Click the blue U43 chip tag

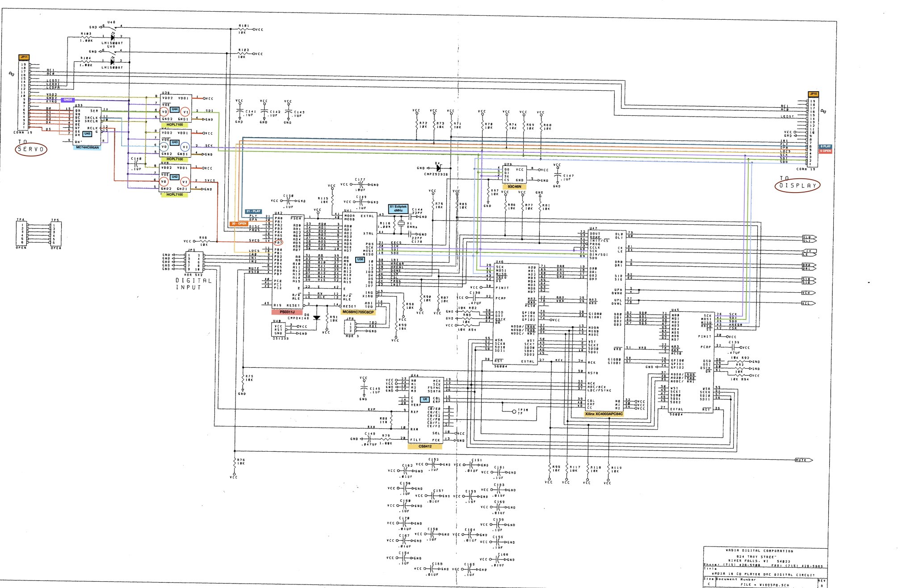[175, 143]
